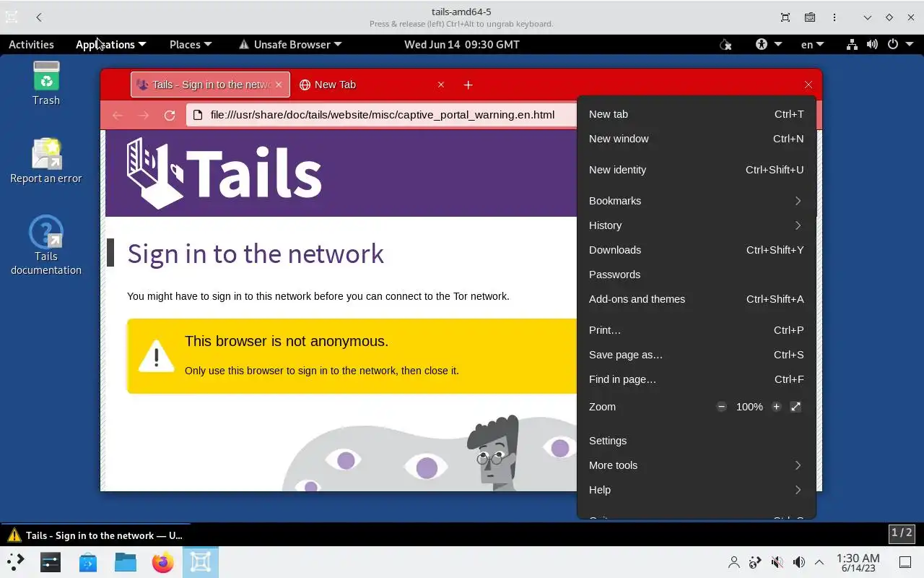Open Passwords from menu
924x578 pixels.
(x=697, y=275)
